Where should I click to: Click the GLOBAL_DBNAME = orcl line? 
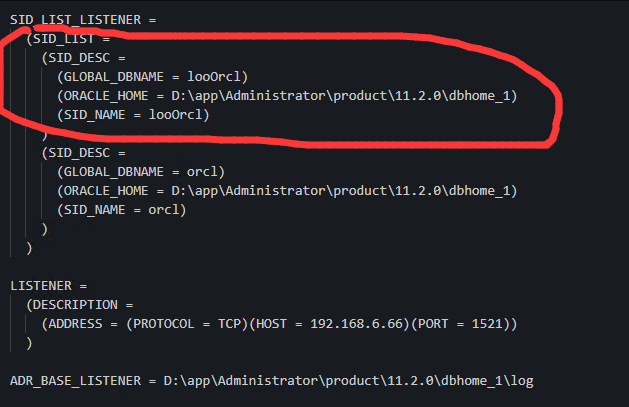click(141, 172)
